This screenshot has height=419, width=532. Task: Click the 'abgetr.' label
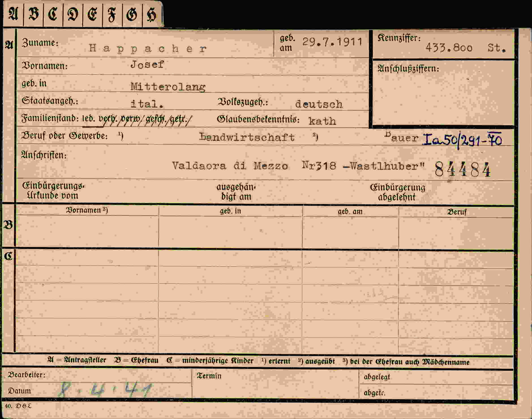pyautogui.click(x=374, y=393)
